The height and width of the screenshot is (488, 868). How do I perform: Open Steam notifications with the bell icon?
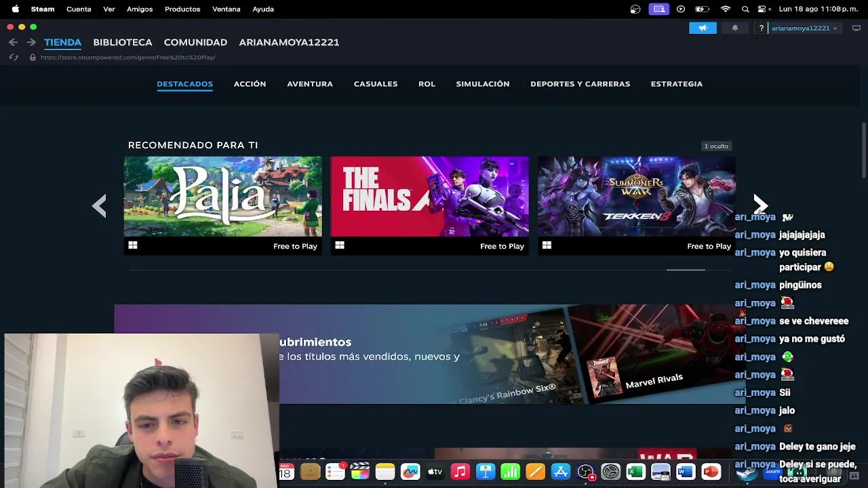734,28
